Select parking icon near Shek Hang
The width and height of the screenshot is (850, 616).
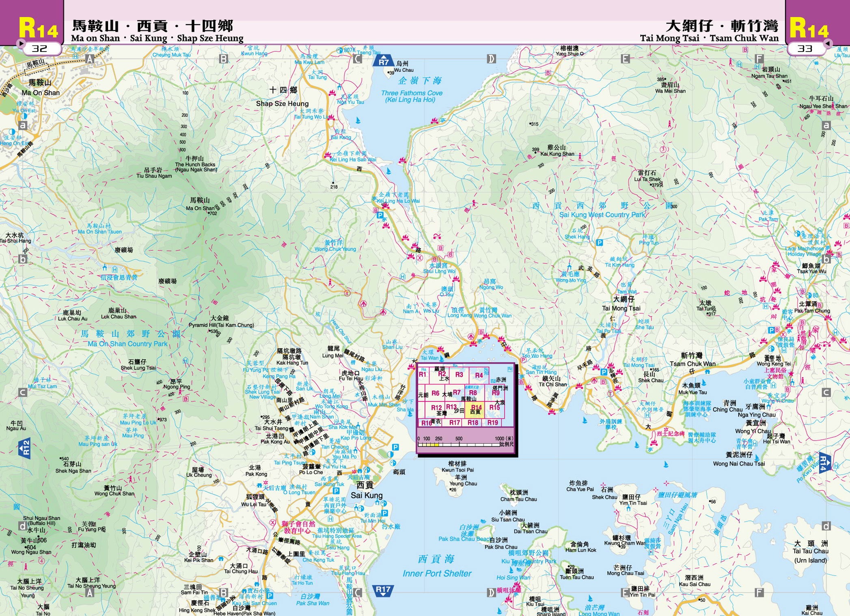[599, 243]
